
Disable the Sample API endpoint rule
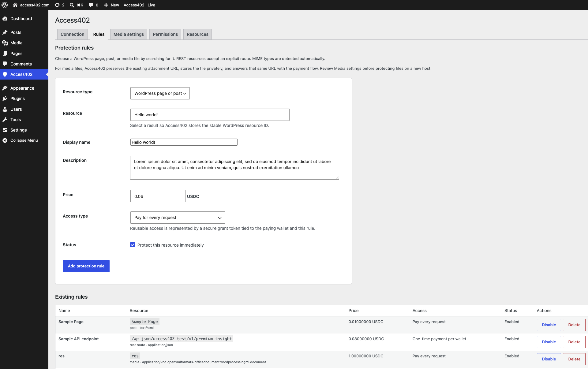click(549, 342)
